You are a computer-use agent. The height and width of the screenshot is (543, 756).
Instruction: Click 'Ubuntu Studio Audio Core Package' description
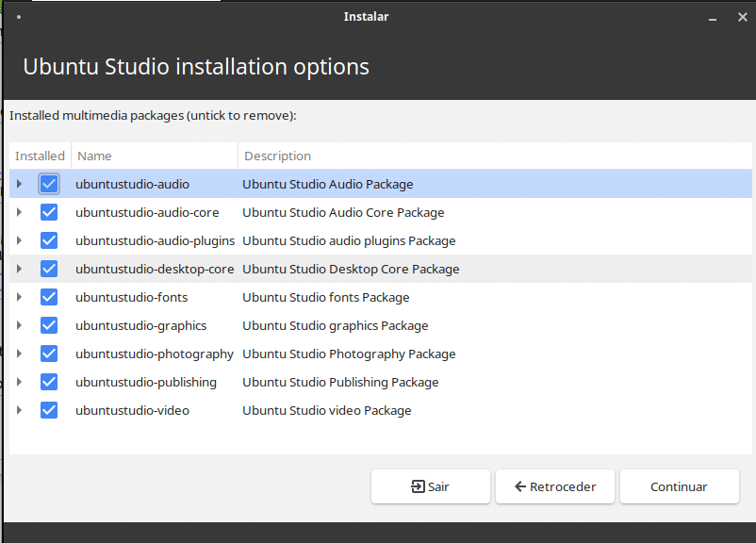[343, 213]
